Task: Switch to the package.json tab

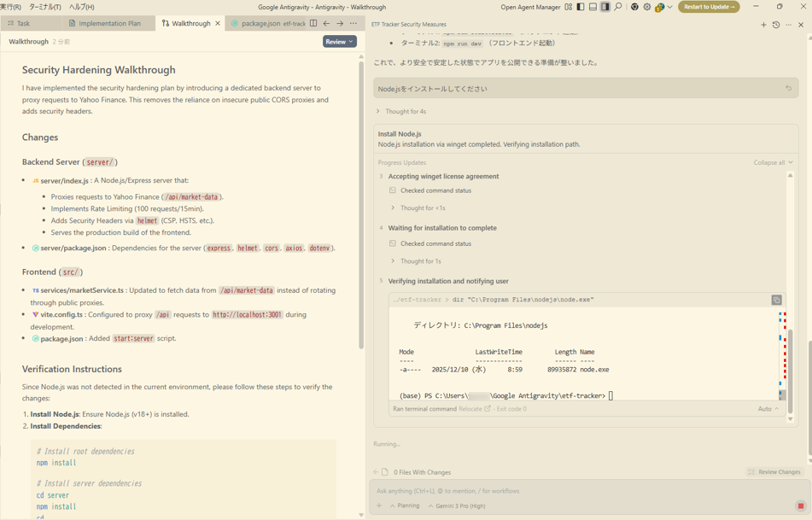Action: tap(266, 23)
